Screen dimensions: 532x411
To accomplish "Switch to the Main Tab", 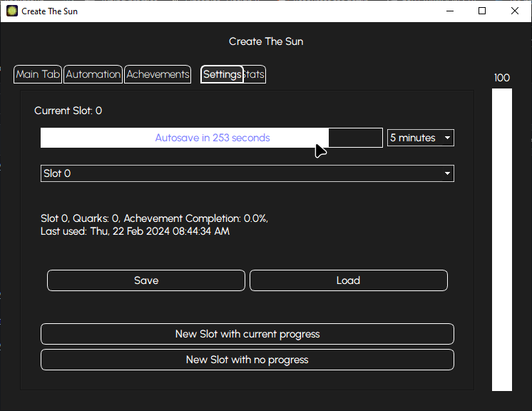I will 38,74.
